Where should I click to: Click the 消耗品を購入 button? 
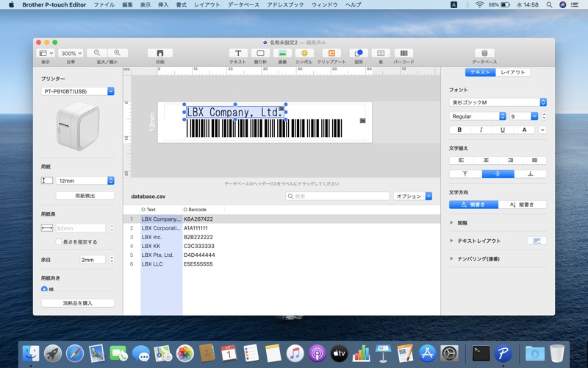pos(78,303)
